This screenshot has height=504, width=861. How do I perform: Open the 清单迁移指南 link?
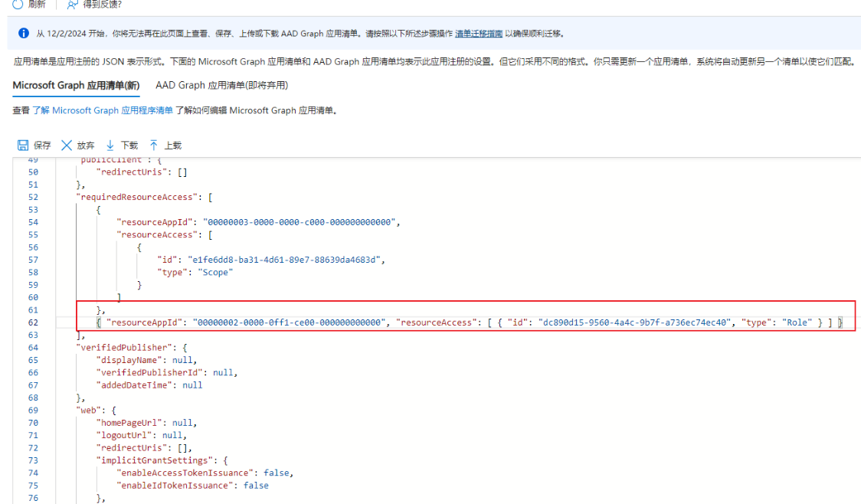479,34
